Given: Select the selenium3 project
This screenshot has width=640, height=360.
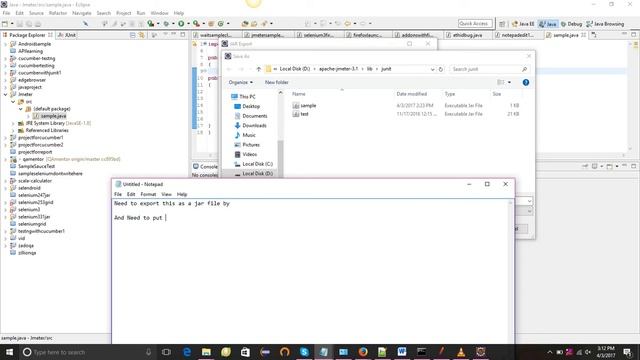Looking at the screenshot, I should pyautogui.click(x=29, y=210).
